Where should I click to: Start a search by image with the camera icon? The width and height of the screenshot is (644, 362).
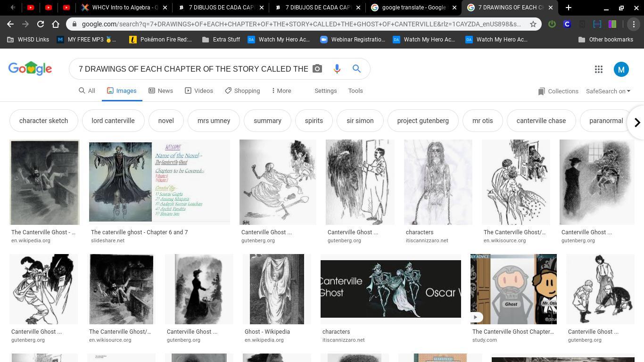pos(317,69)
